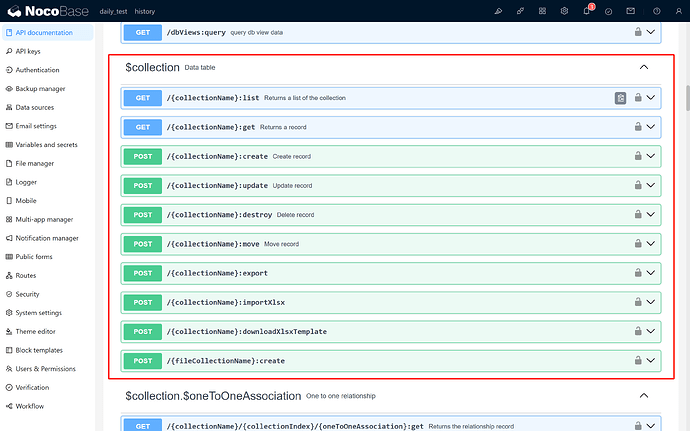
Task: Click lock icon on {collectionName}:export row
Action: click(638, 273)
